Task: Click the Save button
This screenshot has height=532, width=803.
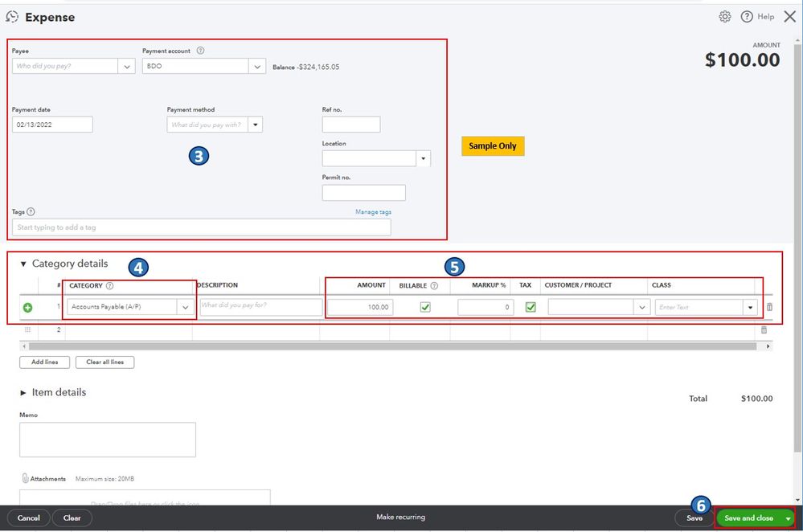Action: point(694,518)
